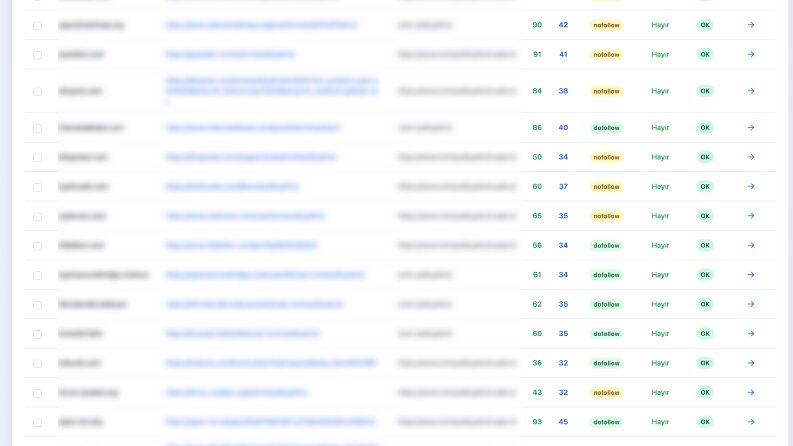This screenshot has width=793, height=446.
Task: Open arrow for row with scores 43 and 32
Action: coord(751,392)
